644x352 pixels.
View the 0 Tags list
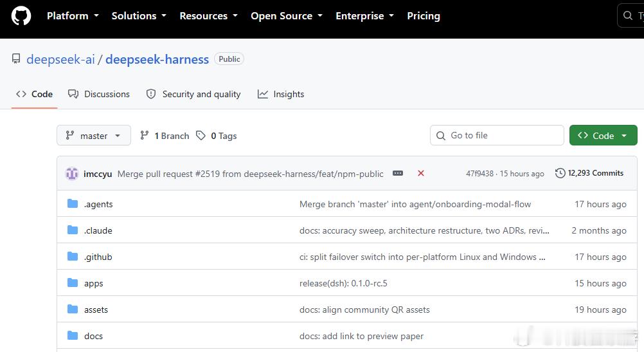click(217, 136)
